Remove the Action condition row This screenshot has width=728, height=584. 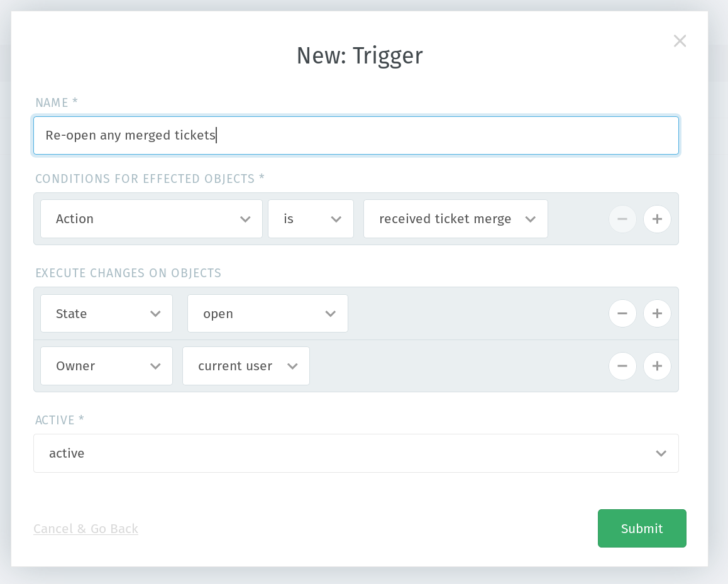pos(622,219)
